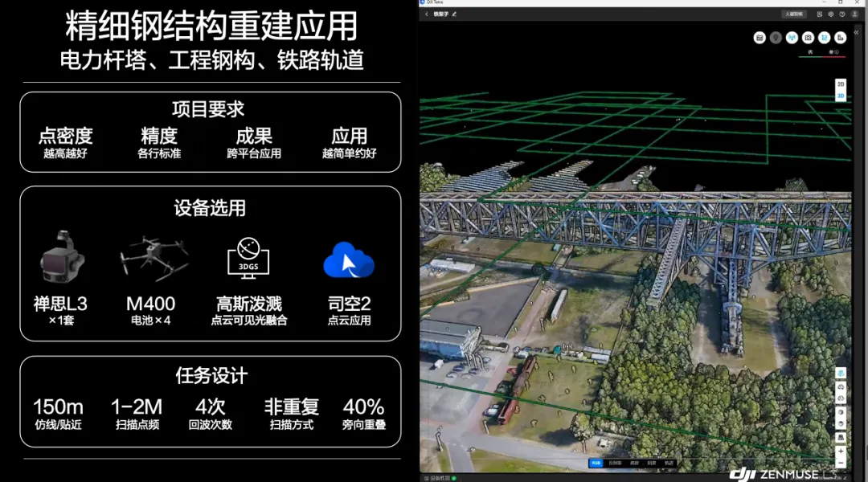Click the green status dot in bottom-left status bar
Viewport: 868px width, 482px height.
pyautogui.click(x=454, y=478)
